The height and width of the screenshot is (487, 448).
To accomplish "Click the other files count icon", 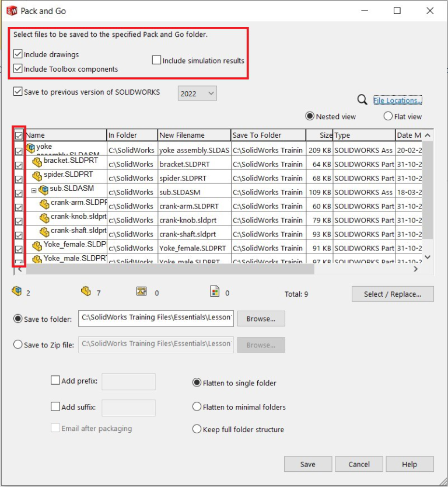I will click(215, 291).
